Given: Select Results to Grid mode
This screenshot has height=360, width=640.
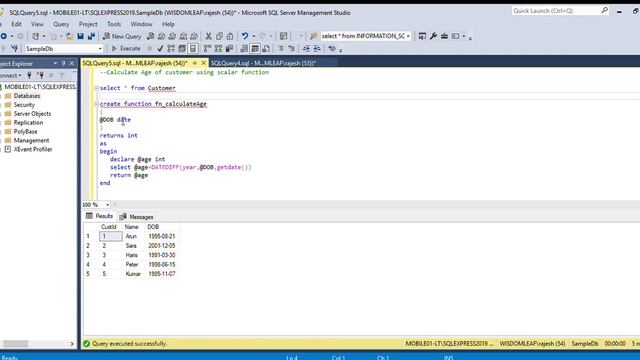Looking at the screenshot, I should (255, 49).
